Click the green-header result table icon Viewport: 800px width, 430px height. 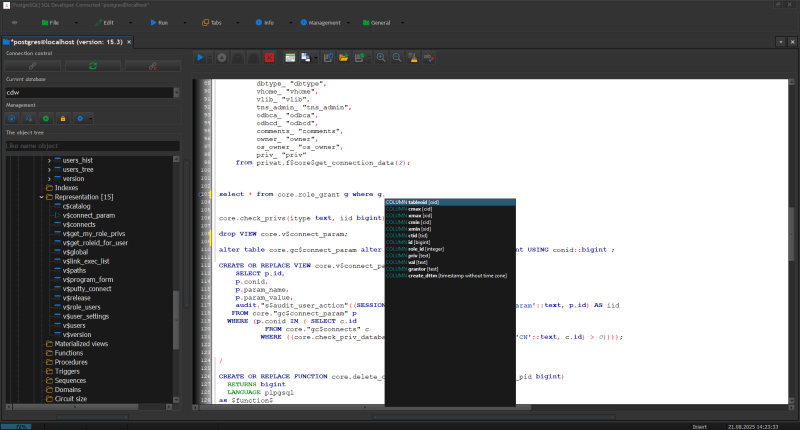click(290, 58)
